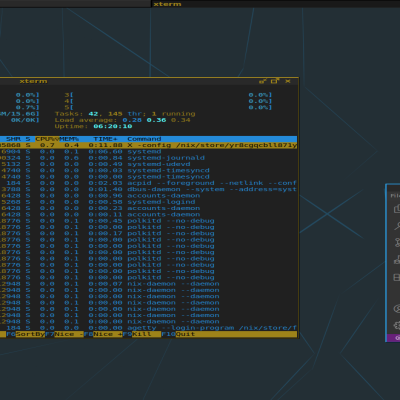The image size is (400, 400).
Task: Select the systemd-logind process row
Action: coord(148,202)
